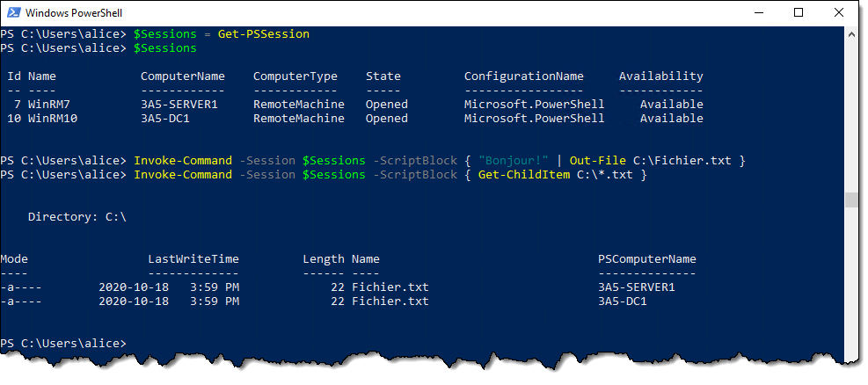
Task: Maximize the Windows PowerShell window
Action: [x=799, y=12]
